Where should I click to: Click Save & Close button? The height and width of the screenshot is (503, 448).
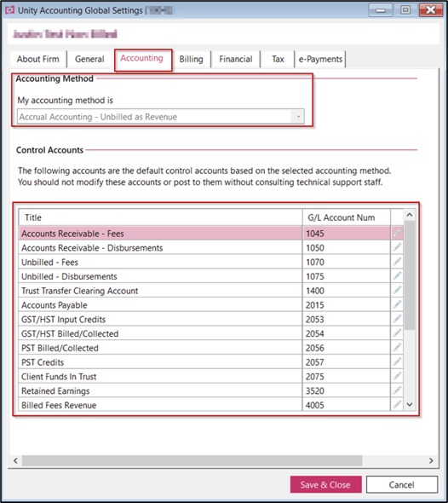(326, 484)
